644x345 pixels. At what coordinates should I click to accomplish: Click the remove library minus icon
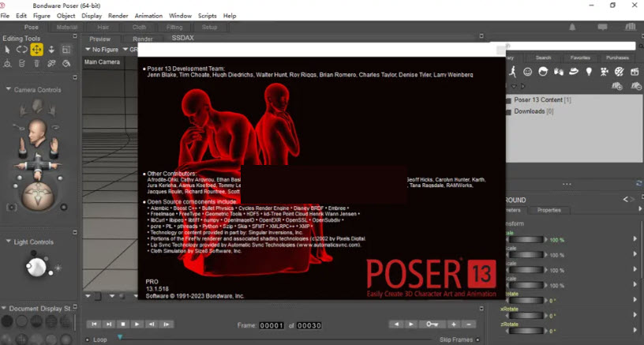click(x=636, y=86)
